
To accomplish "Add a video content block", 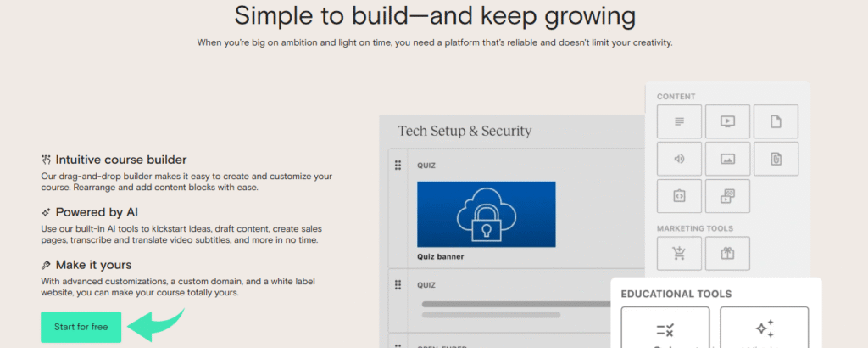I will 727,121.
